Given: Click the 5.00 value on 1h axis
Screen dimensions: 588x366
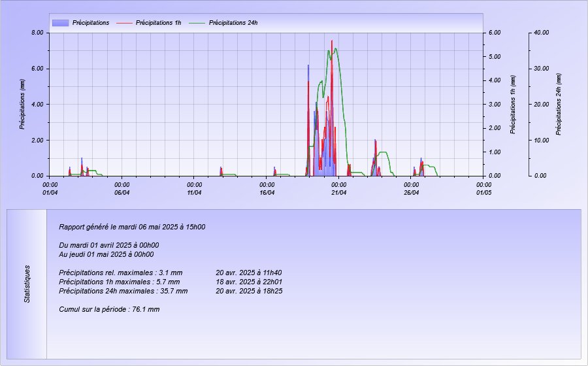Looking at the screenshot, I should point(495,57).
